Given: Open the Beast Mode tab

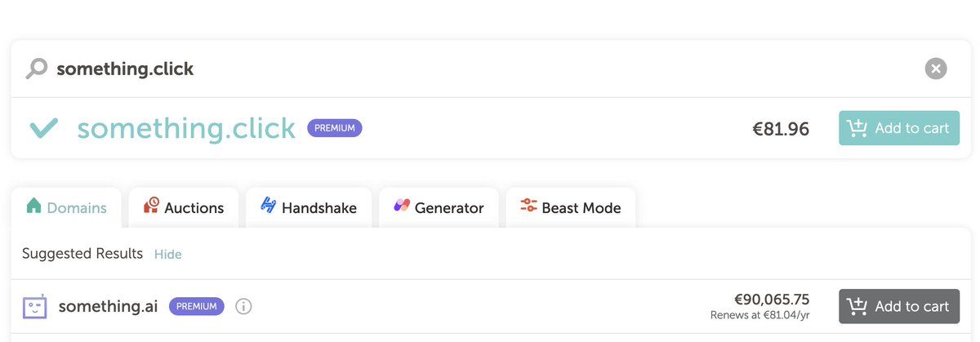Looking at the screenshot, I should [x=571, y=208].
